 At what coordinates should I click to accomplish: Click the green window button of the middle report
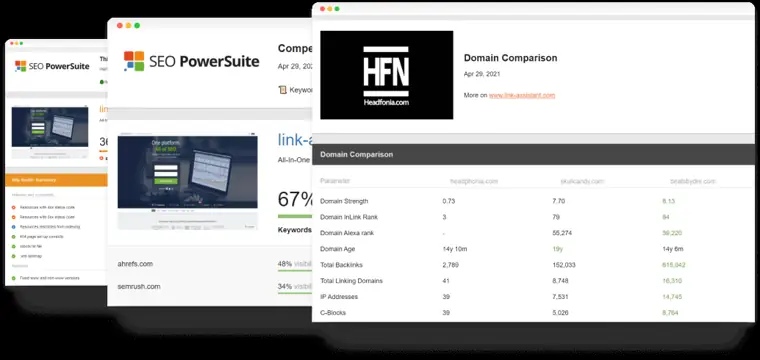click(x=137, y=25)
